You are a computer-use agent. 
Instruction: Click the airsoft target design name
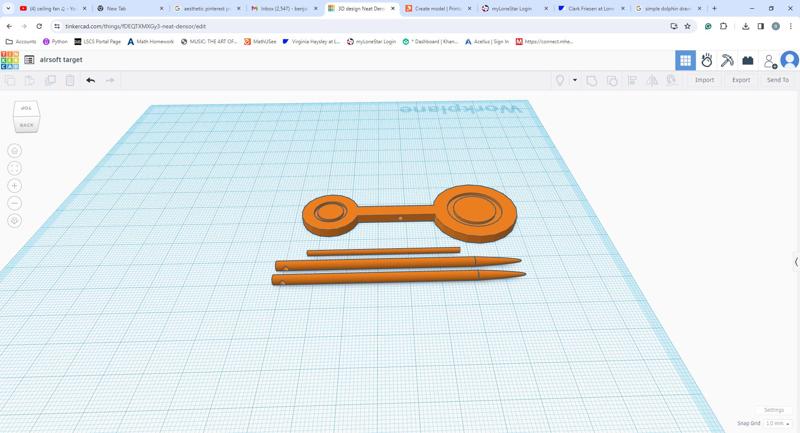(61, 60)
